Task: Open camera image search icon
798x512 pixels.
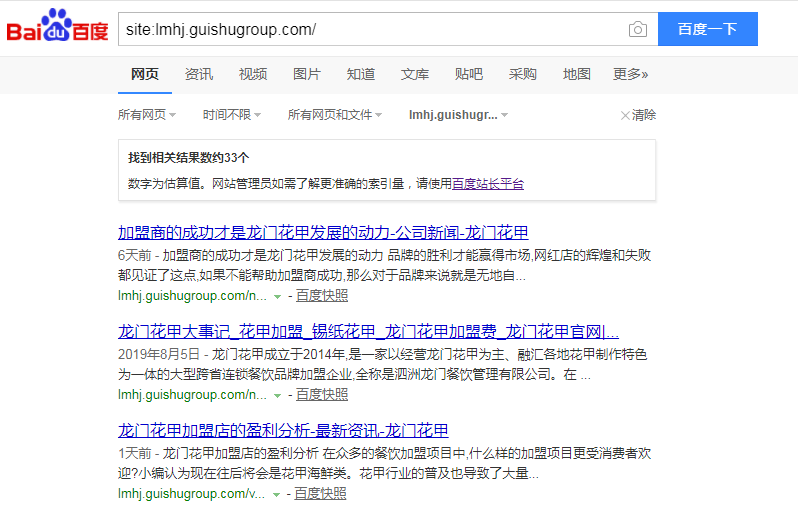Action: click(x=638, y=30)
